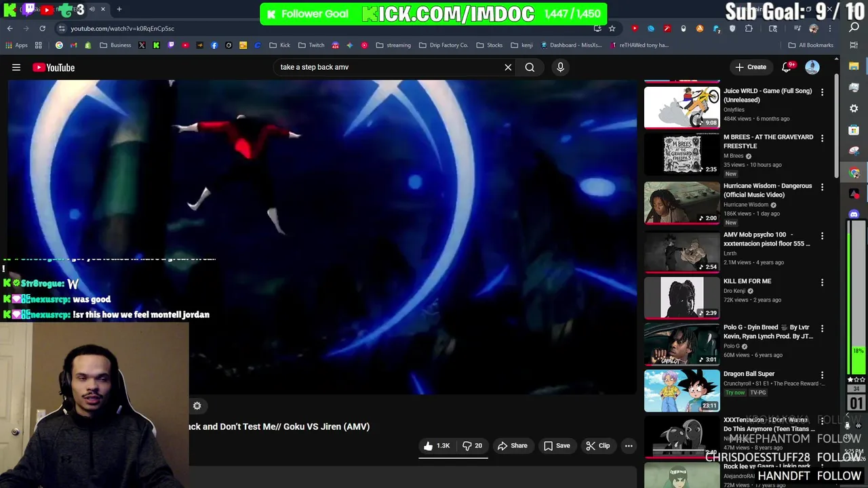Open the Business bookmarks folder
Image resolution: width=868 pixels, height=488 pixels.
point(115,45)
